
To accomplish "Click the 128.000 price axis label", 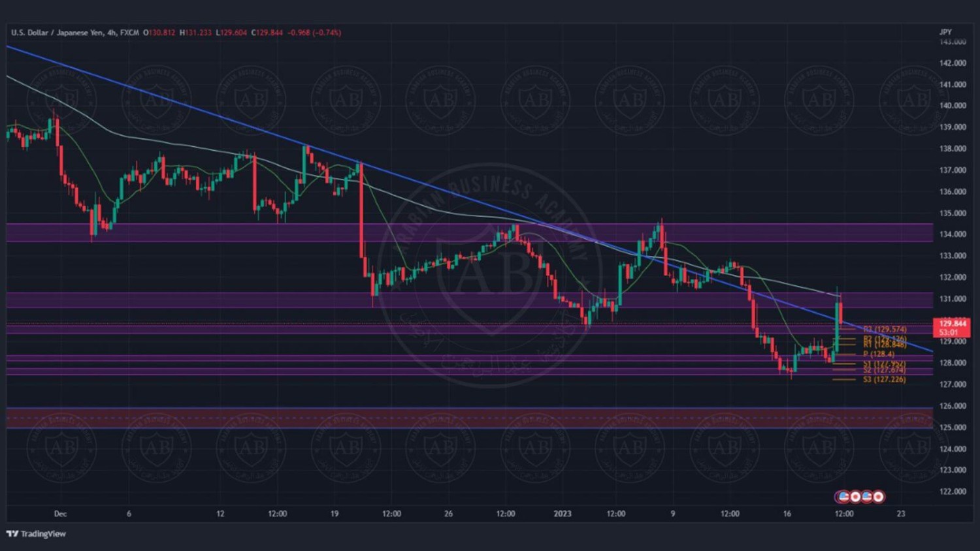I will click(x=953, y=363).
